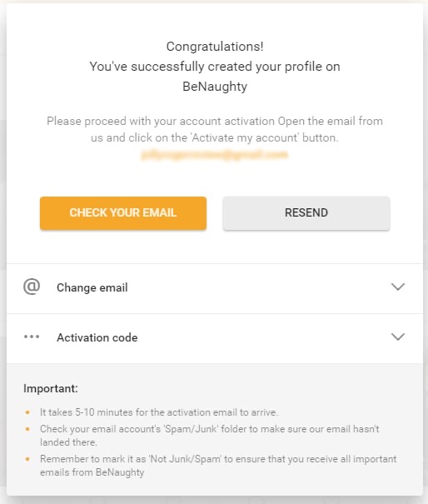Image resolution: width=428 pixels, height=504 pixels.
Task: Click the three-dots icon beside Activation code
Action: coord(32,337)
